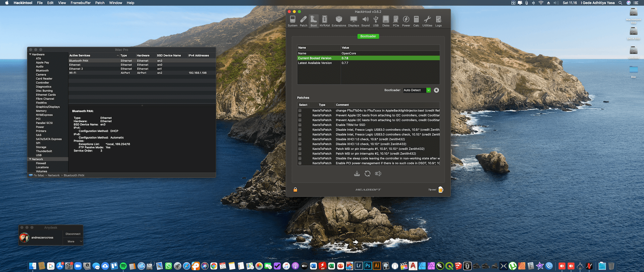
Task: Open the Patch menu in menu bar
Action: (x=100, y=3)
